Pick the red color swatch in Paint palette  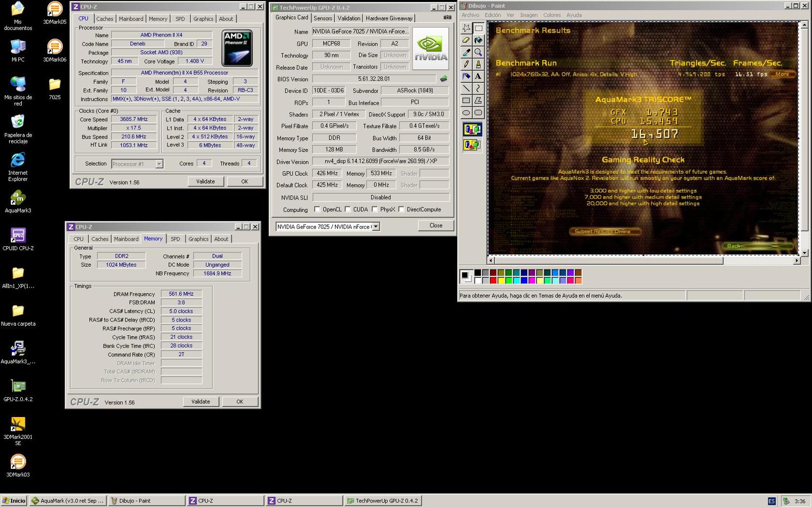tap(493, 280)
